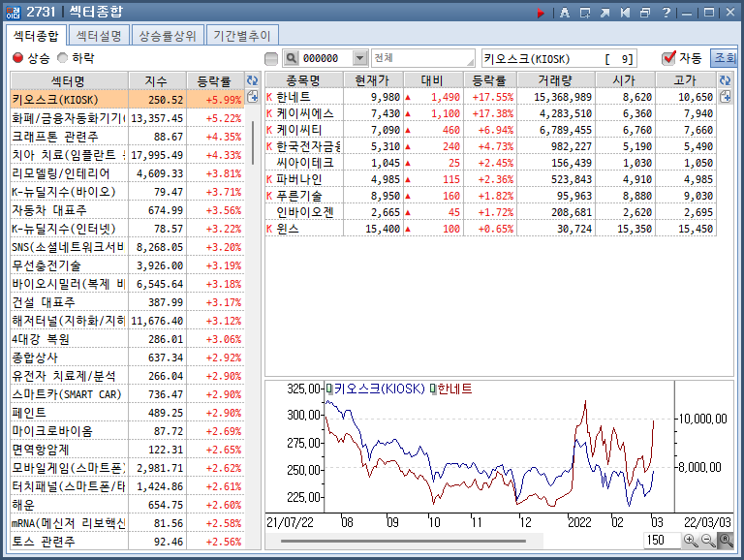
Task: Click the 케이씨티 stock row
Action: [x=490, y=130]
